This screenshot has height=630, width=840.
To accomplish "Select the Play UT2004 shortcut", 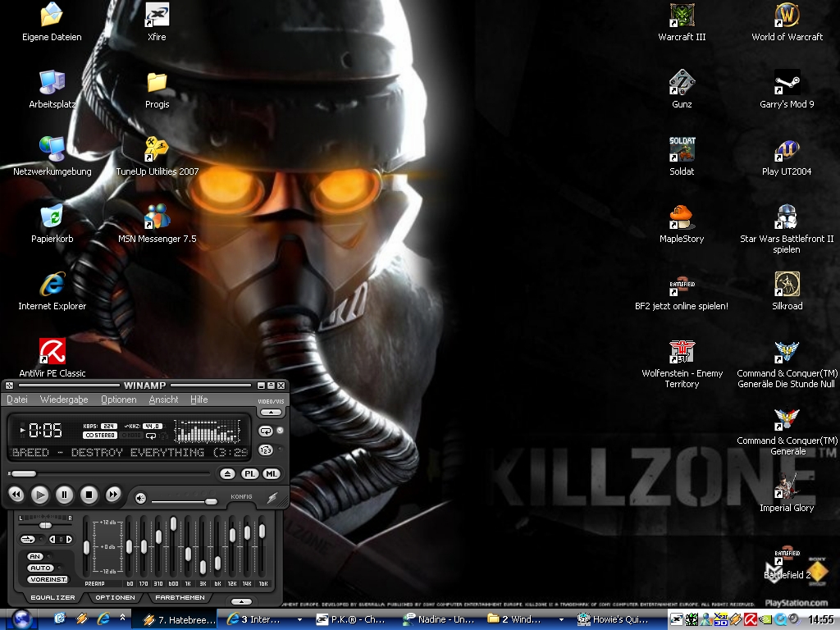I will (787, 157).
